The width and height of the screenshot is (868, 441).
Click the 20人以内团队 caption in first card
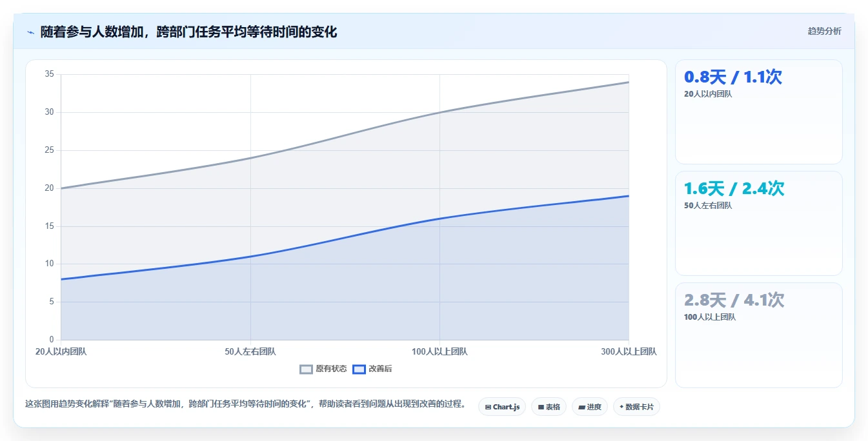coord(708,94)
